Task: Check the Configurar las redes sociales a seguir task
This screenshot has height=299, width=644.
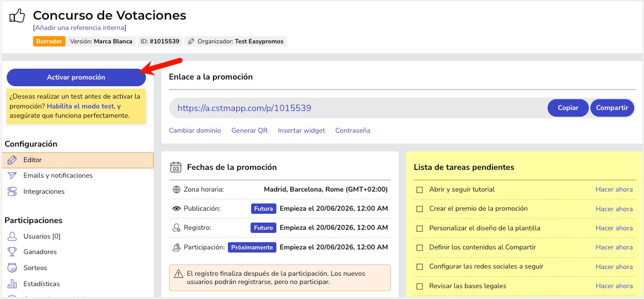Action: (x=420, y=267)
